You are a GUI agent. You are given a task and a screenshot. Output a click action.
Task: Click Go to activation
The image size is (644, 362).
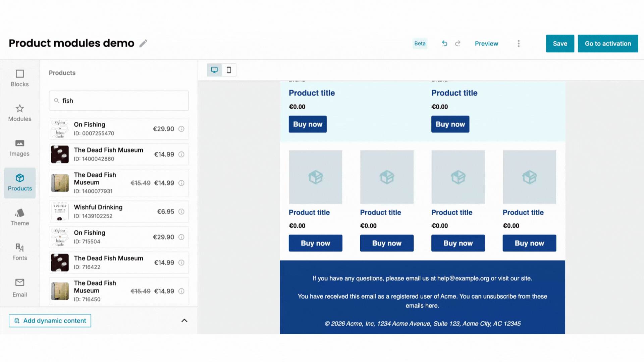pyautogui.click(x=608, y=43)
